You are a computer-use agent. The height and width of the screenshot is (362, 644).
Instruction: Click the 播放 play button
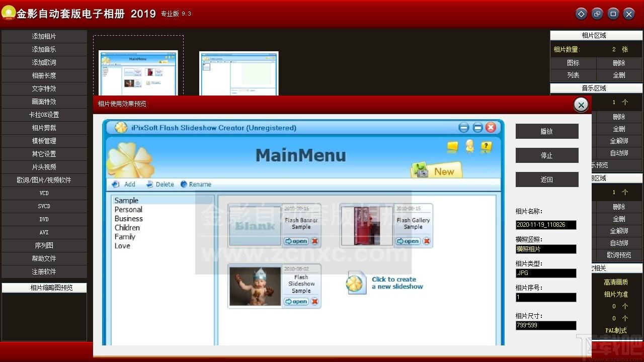[547, 131]
